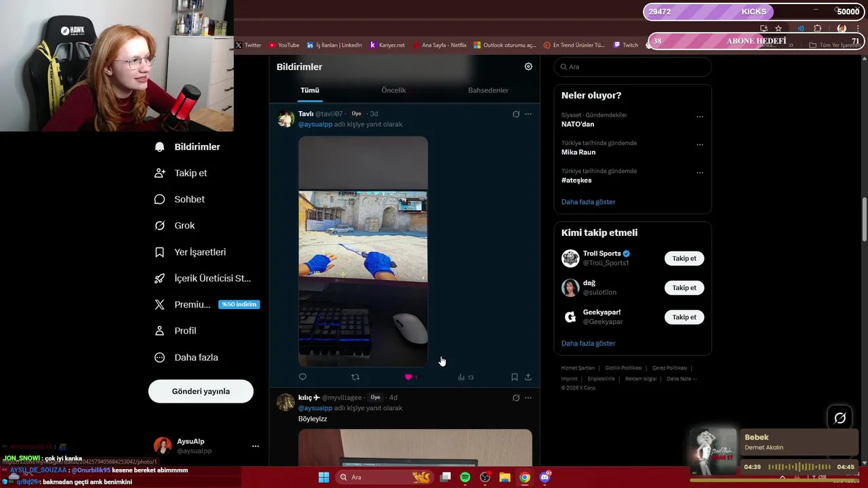Image resolution: width=868 pixels, height=488 pixels.
Task: Open YouTube bookmark in bookmarks bar
Action: tap(284, 45)
